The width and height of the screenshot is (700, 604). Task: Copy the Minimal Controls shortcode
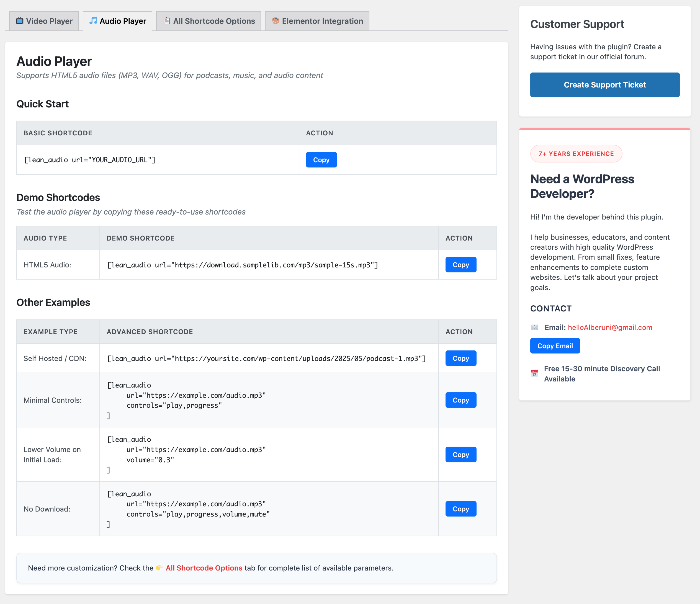460,400
